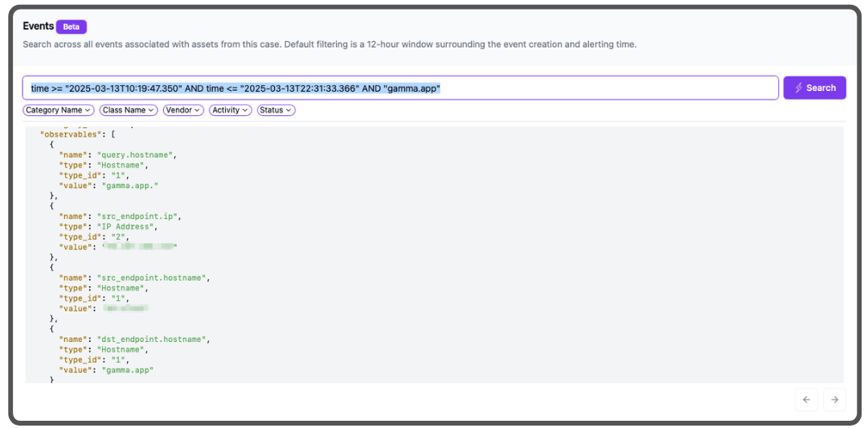Click the lightning bolt icon in Search
Image resolution: width=868 pixels, height=428 pixels.
point(799,88)
